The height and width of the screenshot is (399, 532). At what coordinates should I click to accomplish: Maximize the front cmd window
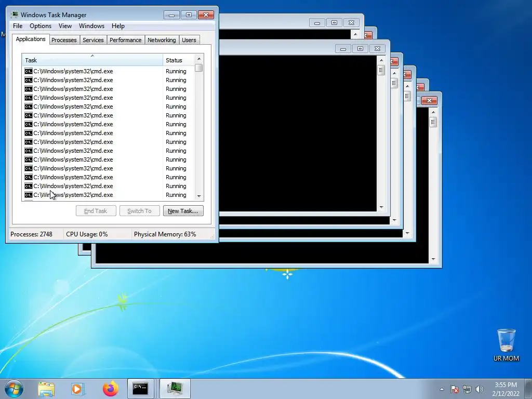tap(360, 48)
